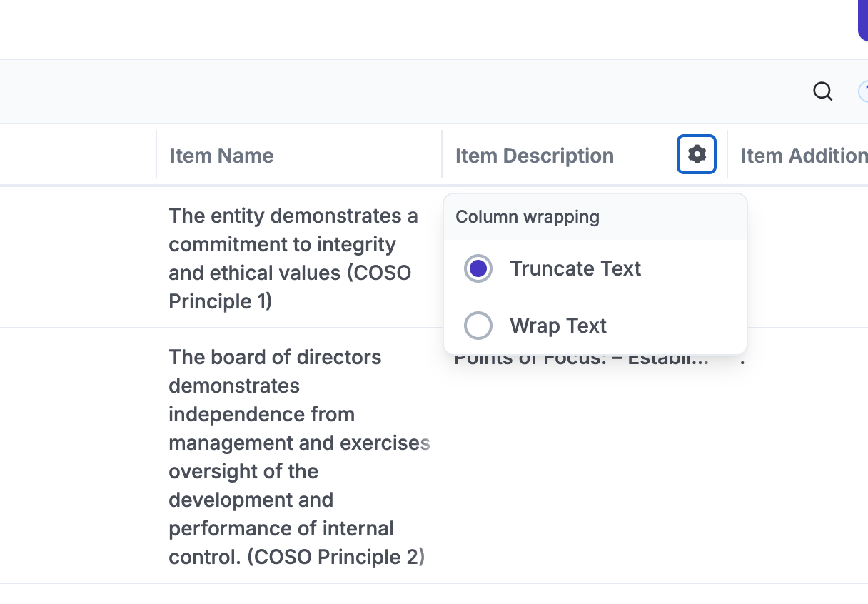This screenshot has height=604, width=868.
Task: Click divider between Item Description and Item Additional
Action: click(x=727, y=154)
